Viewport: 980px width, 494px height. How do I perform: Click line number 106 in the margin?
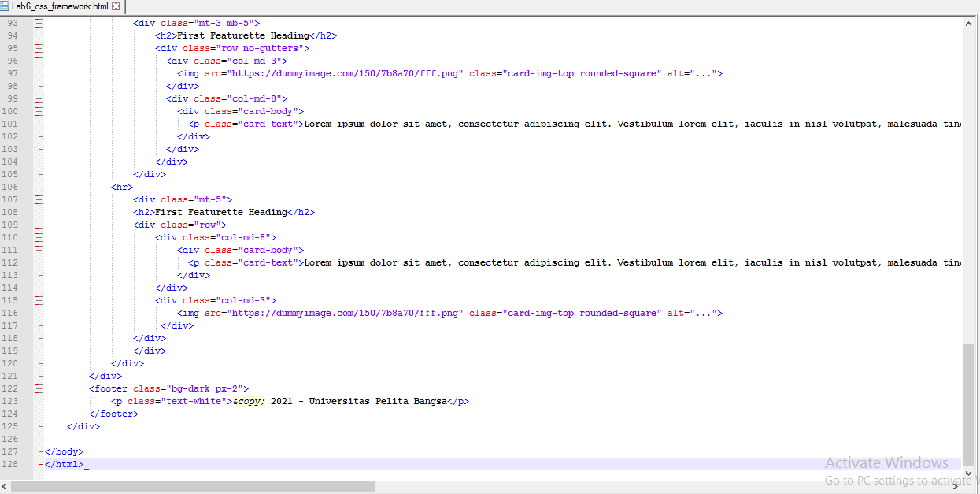click(10, 186)
